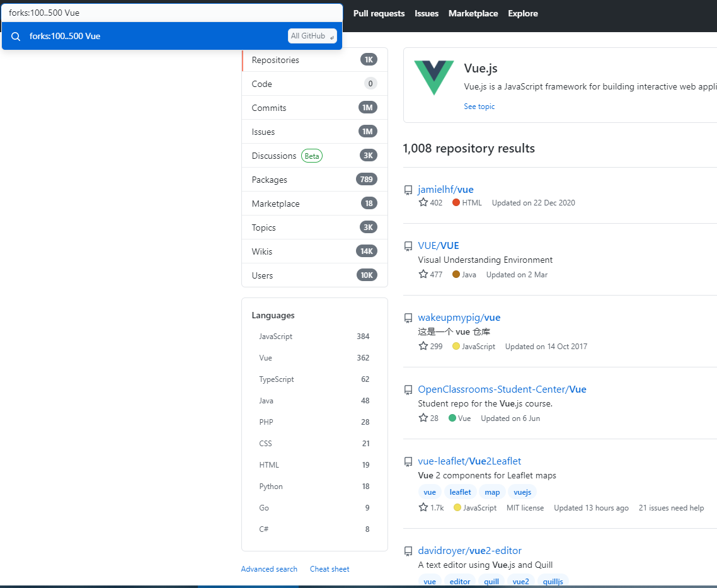Click star icon showing 402 stars
Viewport: 717px width, 588px height.
(423, 202)
